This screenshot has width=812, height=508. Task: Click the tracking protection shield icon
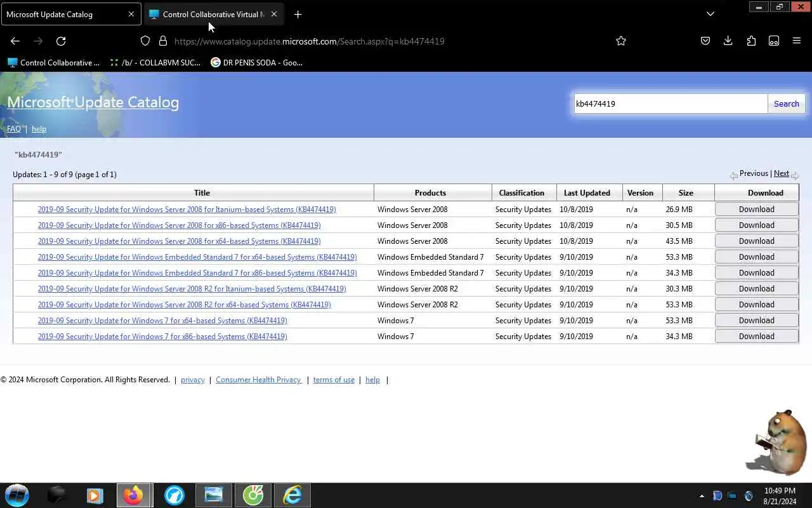(x=145, y=41)
